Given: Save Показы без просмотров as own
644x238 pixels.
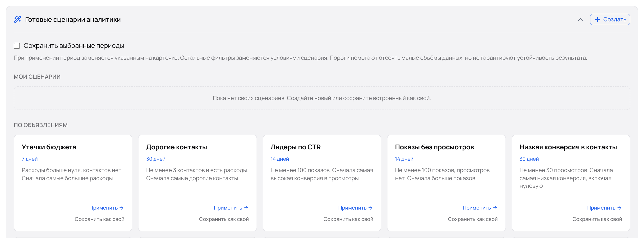Looking at the screenshot, I should (473, 219).
